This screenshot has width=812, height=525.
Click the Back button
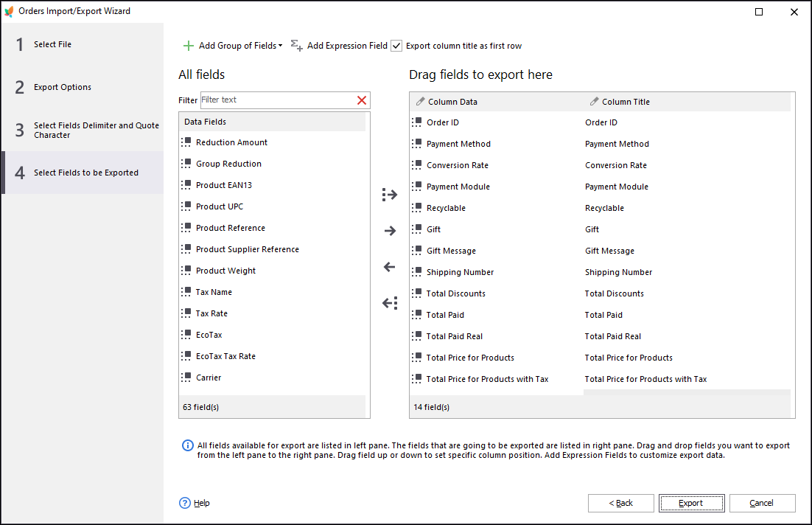pos(621,503)
